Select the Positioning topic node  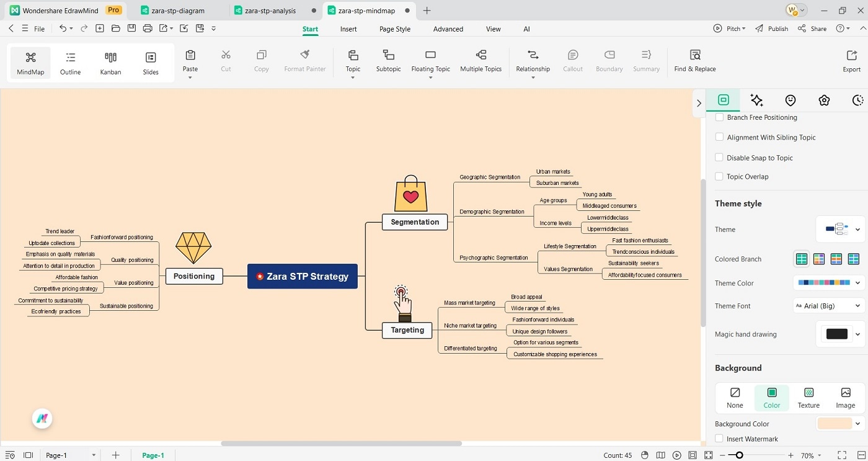tap(194, 276)
